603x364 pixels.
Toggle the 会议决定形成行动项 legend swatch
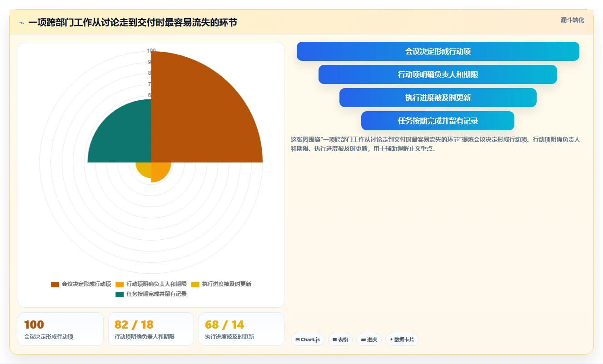(x=55, y=284)
